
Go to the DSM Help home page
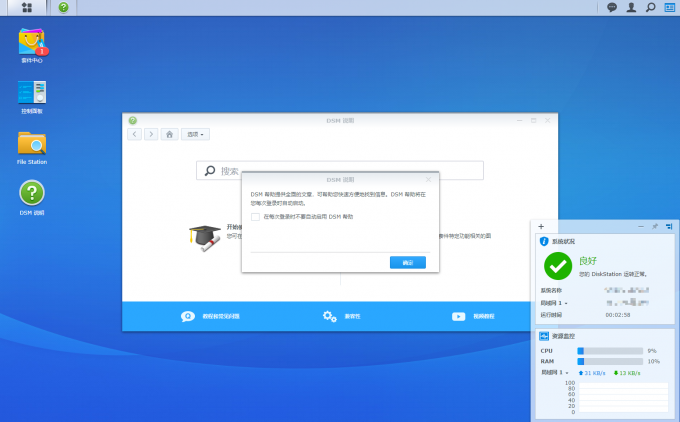click(x=170, y=134)
